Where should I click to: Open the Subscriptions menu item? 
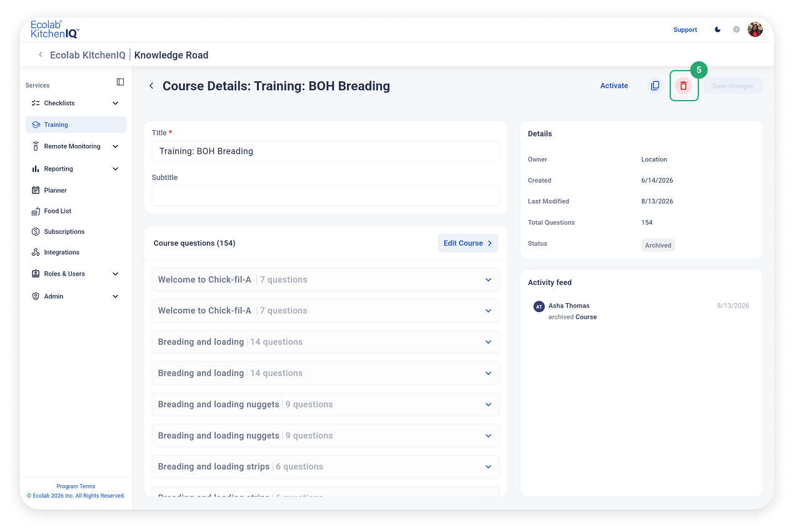click(x=76, y=232)
